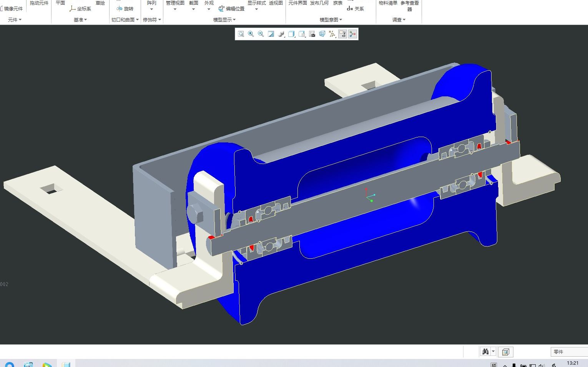Image resolution: width=588 pixels, height=367 pixels.
Task: Click the camera snapshot table icon
Action: tap(312, 34)
